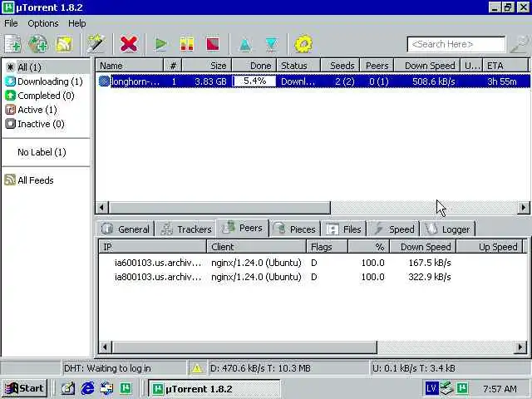Sort torrents by Size column header
This screenshot has width=532, height=399.
click(x=207, y=66)
